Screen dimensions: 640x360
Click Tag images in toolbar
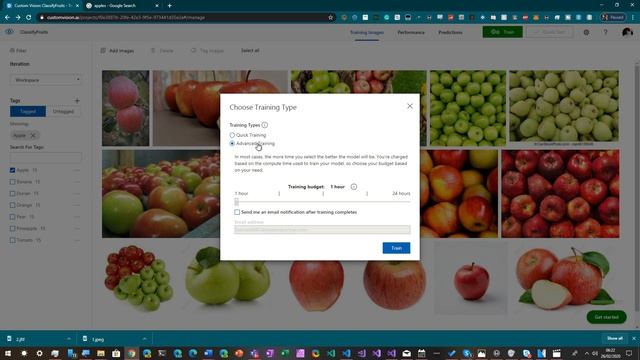[x=207, y=51]
